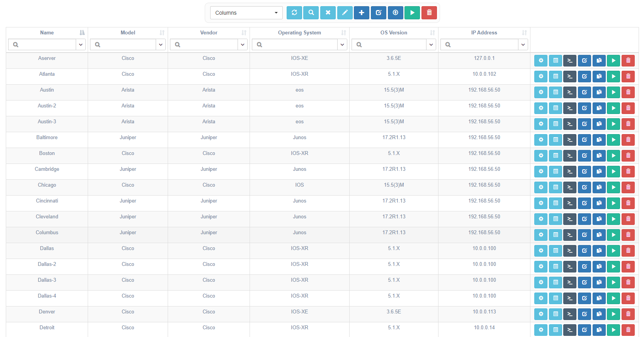Clear search with top toolbar X icon
The width and height of the screenshot is (644, 337).
click(x=328, y=13)
